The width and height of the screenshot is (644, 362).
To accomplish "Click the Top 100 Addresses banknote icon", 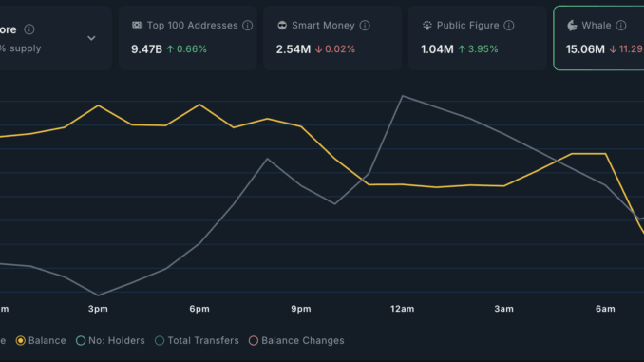I will (137, 26).
